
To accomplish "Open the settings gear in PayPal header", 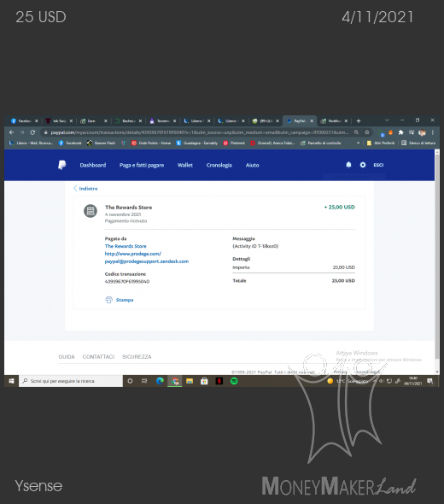I will pyautogui.click(x=363, y=165).
